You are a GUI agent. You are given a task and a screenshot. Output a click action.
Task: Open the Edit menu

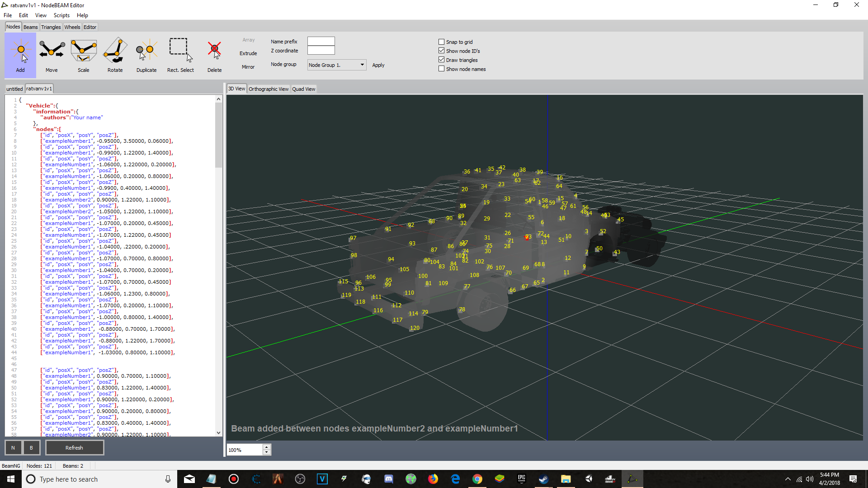coord(24,15)
